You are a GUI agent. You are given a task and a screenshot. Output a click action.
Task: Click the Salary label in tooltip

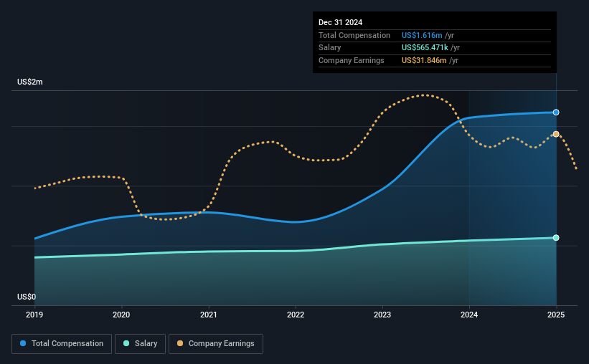coord(330,48)
